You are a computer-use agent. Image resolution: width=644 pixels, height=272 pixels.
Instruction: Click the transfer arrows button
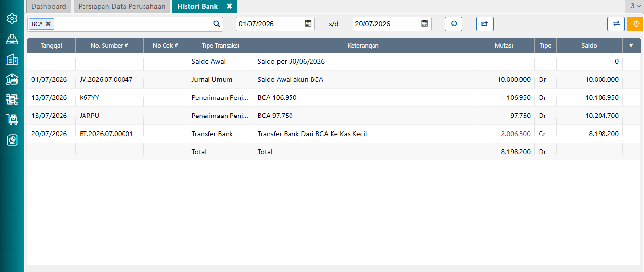click(x=616, y=24)
